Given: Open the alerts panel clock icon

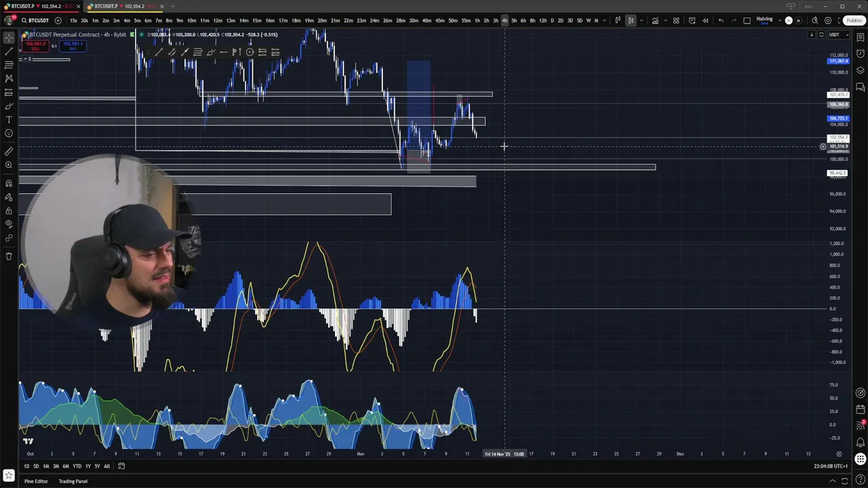Looking at the screenshot, I should (861, 54).
